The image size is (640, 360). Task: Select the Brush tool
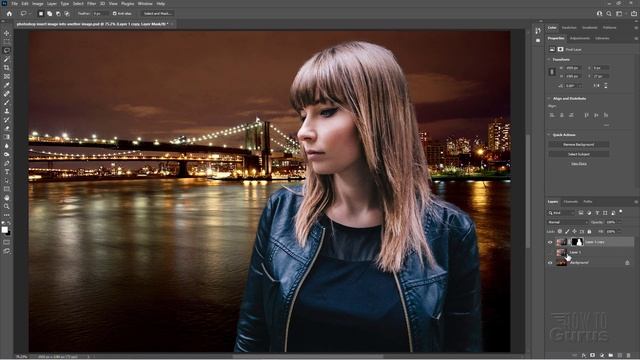pos(7,102)
